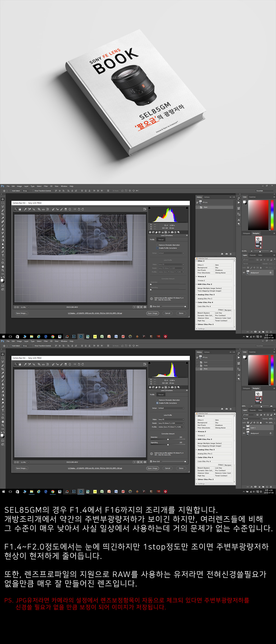276x644 pixels.
Task: Select Type tool in upper screenshot's left toolbar
Action: pos(3,256)
